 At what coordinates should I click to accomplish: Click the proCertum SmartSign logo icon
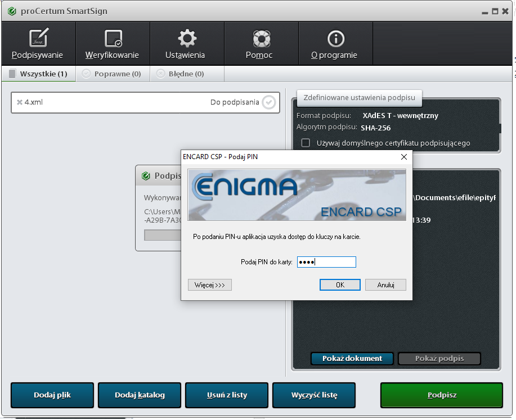(12, 11)
